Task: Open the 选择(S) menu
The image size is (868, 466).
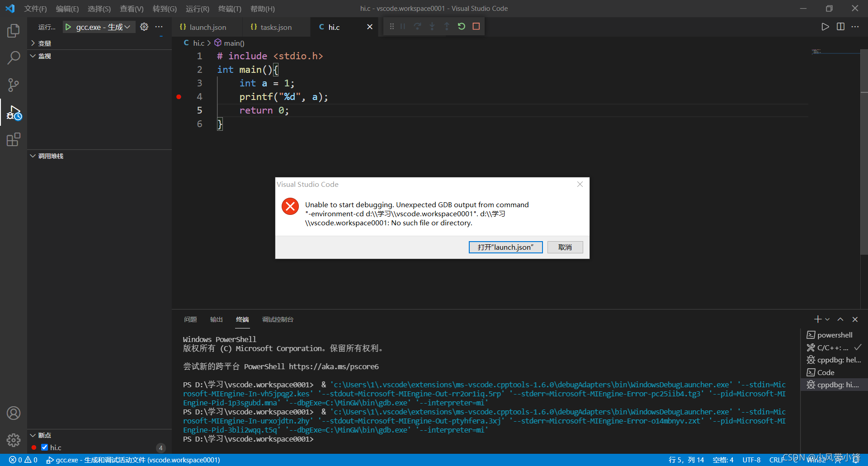Action: (99, 9)
